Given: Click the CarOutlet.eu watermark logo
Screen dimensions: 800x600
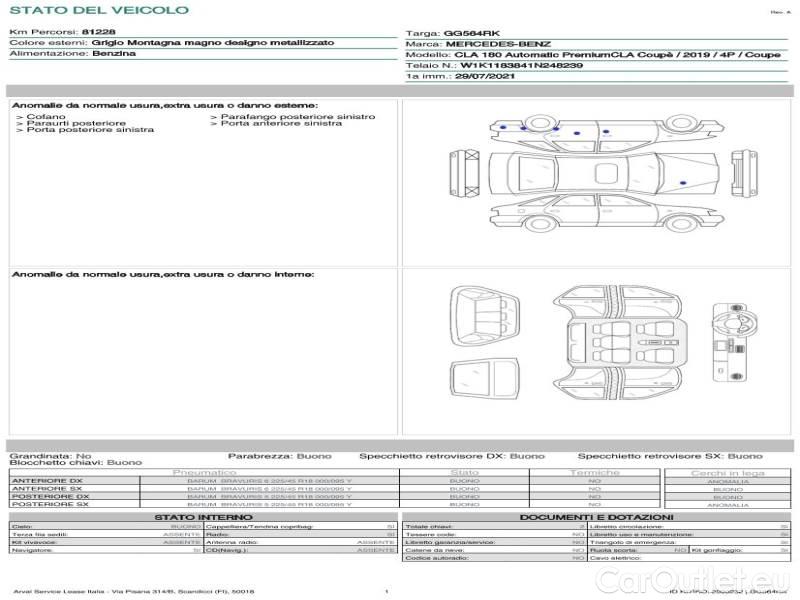Looking at the screenshot, I should pos(701,577).
